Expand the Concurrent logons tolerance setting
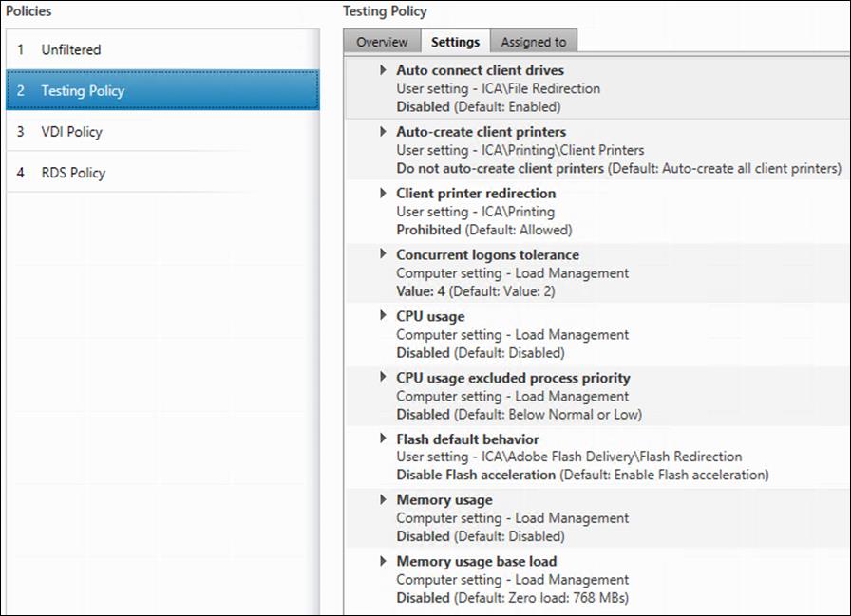Viewport: 851px width, 616px height. pos(384,254)
